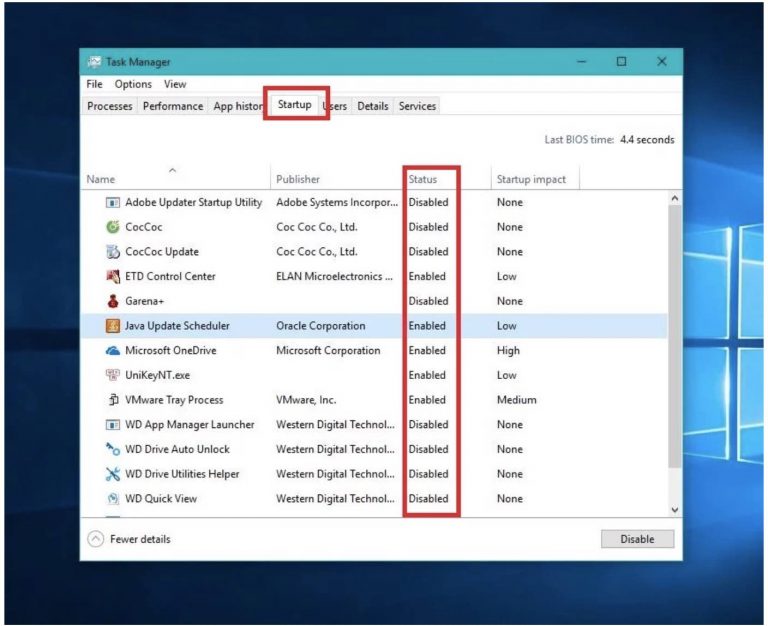Click the ELAN Microelectronics publisher cell

coord(334,276)
